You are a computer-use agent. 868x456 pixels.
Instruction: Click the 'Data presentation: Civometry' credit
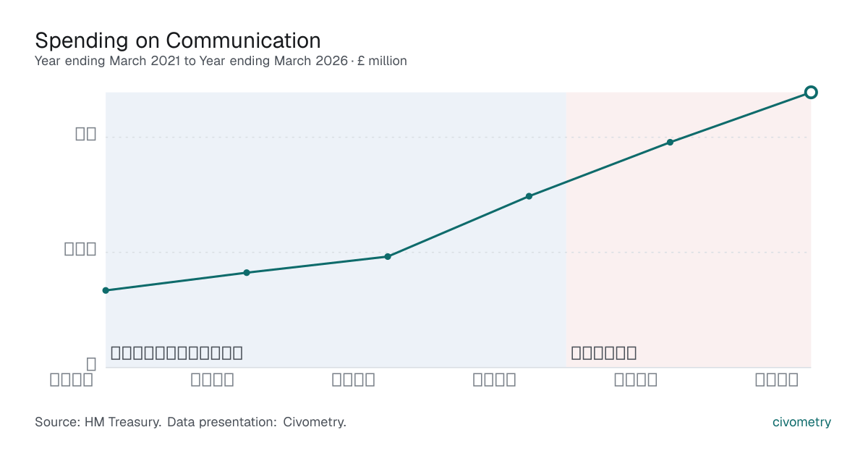tap(257, 422)
